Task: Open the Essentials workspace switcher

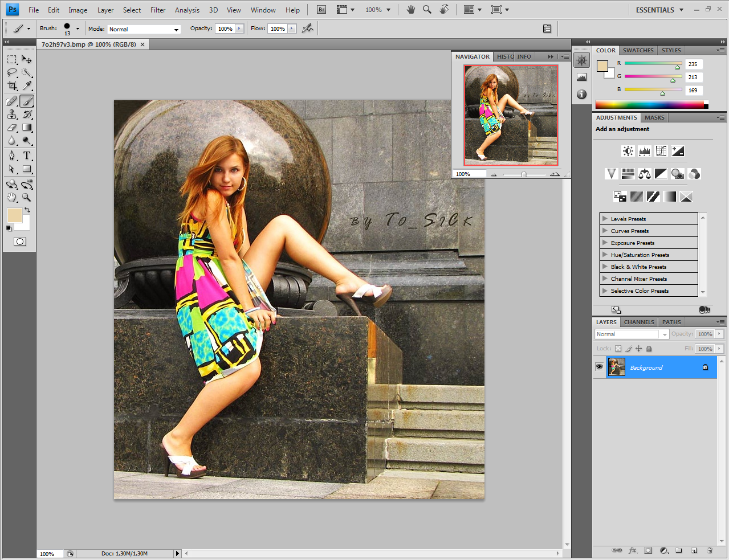Action: point(659,10)
